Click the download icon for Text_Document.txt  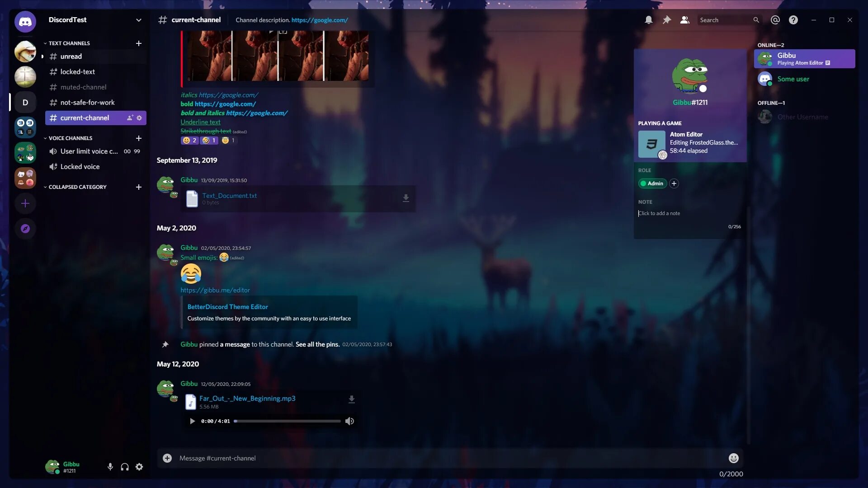(x=406, y=198)
